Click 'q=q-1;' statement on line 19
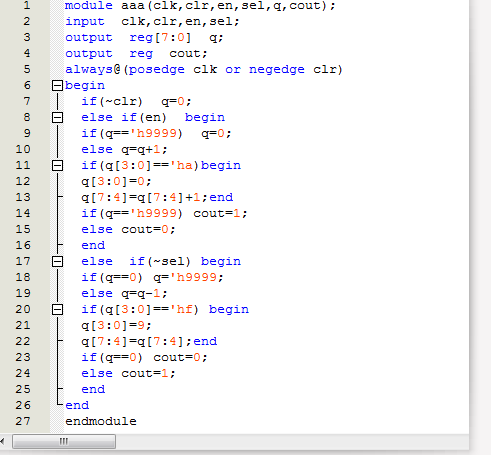The image size is (491, 455). [x=144, y=293]
